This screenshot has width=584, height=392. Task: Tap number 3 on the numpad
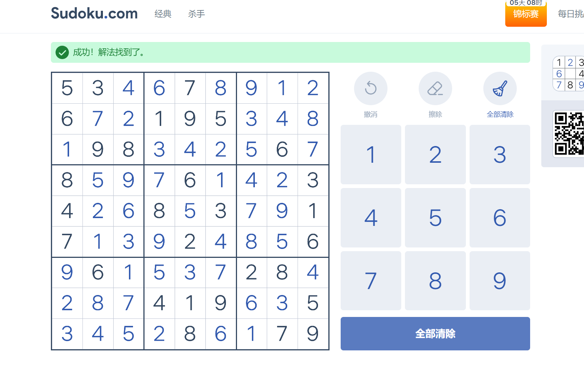(500, 155)
